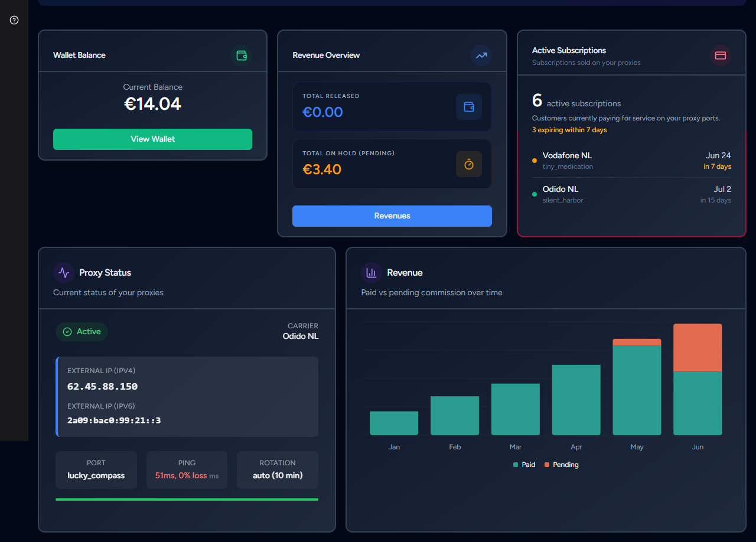
Task: Click the bar chart icon next to Revenue
Action: pos(372,273)
